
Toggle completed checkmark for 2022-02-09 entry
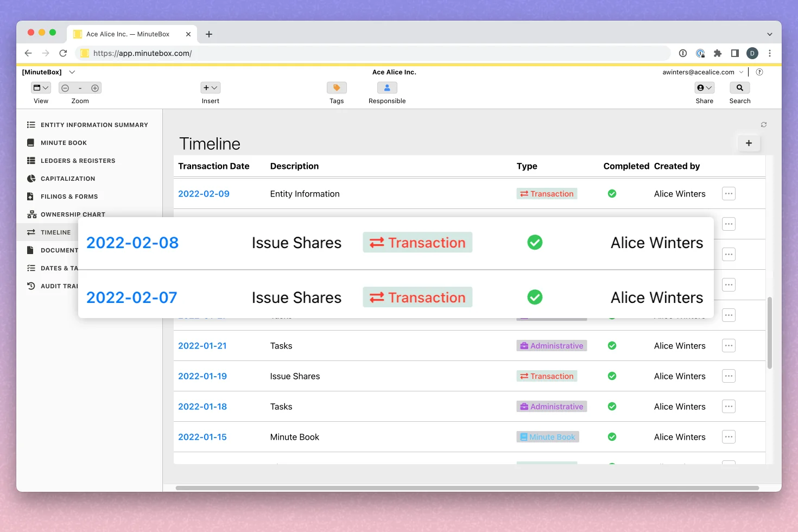[x=612, y=194]
